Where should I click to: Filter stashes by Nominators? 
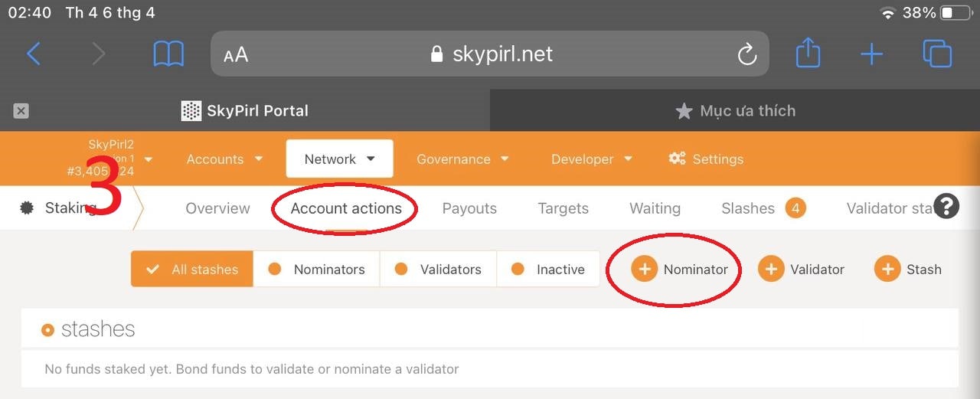click(316, 270)
